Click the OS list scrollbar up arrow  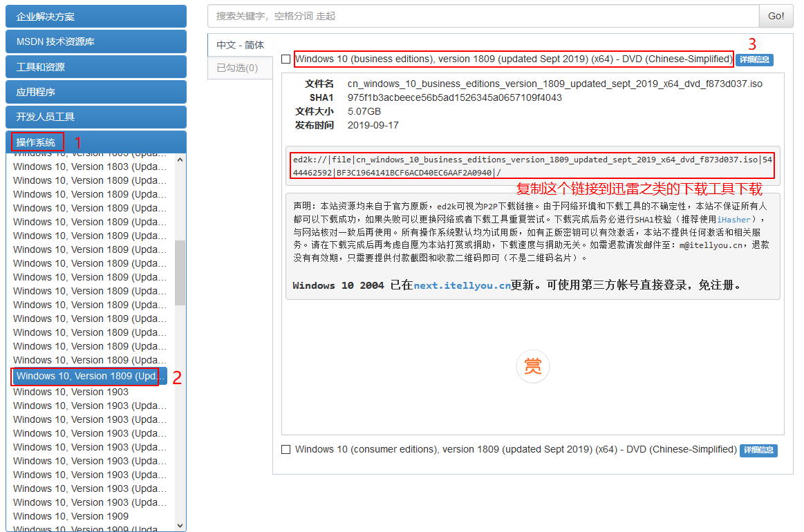180,160
